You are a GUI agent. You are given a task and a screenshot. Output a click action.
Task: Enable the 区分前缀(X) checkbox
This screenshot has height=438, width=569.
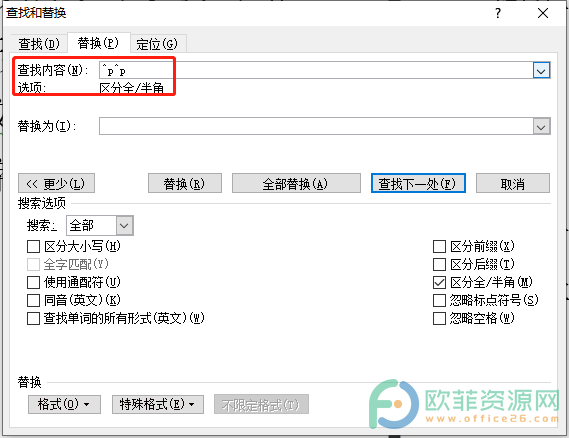tap(439, 247)
